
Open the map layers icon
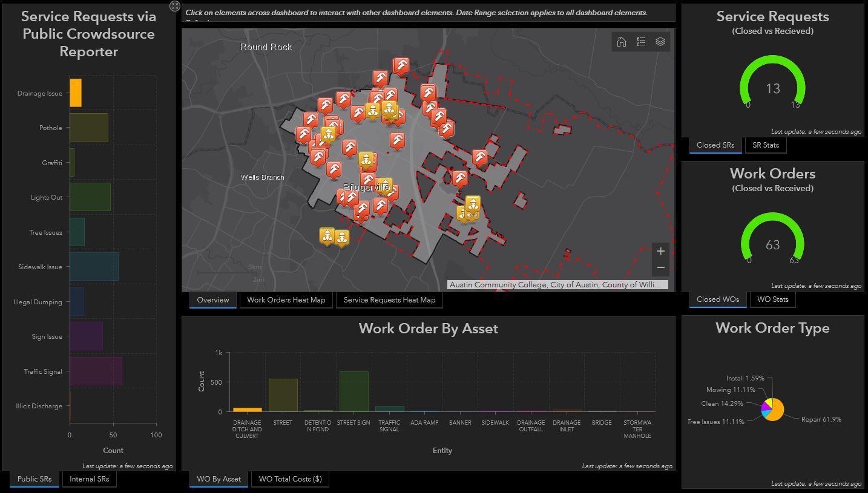coord(660,42)
